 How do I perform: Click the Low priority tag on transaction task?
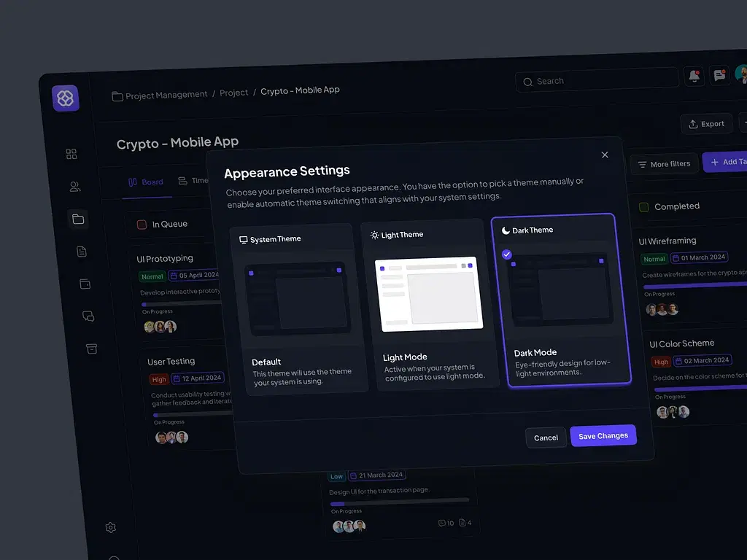(336, 476)
